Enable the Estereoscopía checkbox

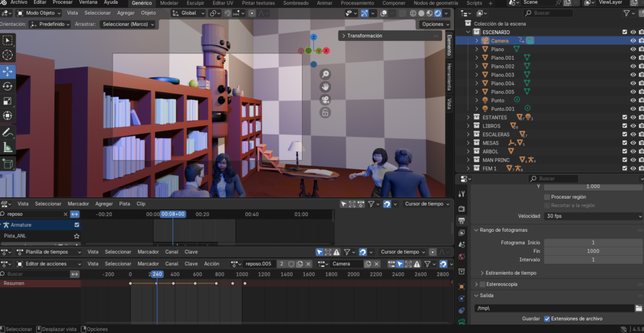(482, 284)
